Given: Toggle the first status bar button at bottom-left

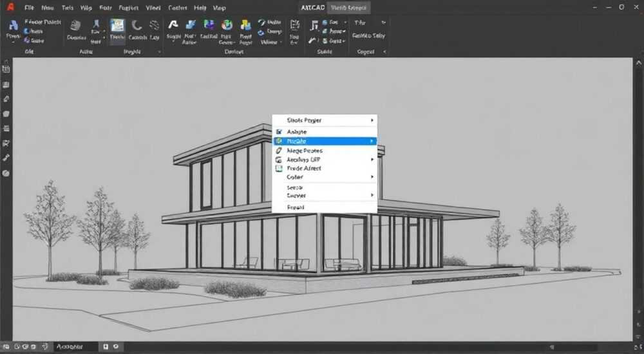Looking at the screenshot, I should [x=6, y=347].
